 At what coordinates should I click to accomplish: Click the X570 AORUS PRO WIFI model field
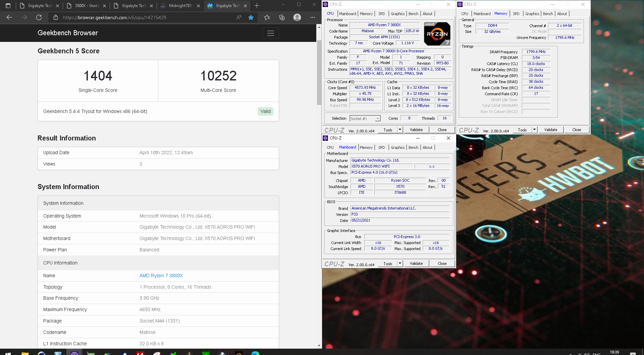382,166
